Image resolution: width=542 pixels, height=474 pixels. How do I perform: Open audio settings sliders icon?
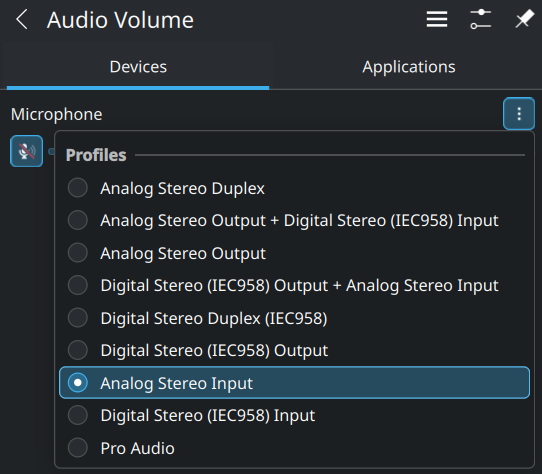pos(480,19)
